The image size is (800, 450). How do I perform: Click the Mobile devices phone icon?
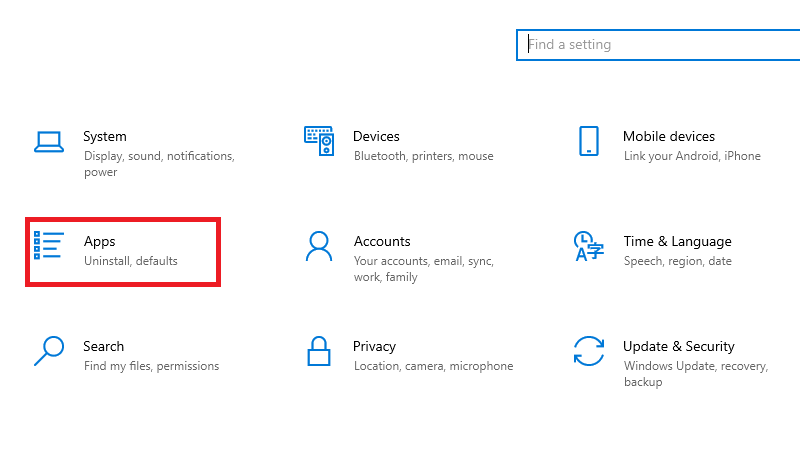pos(588,141)
